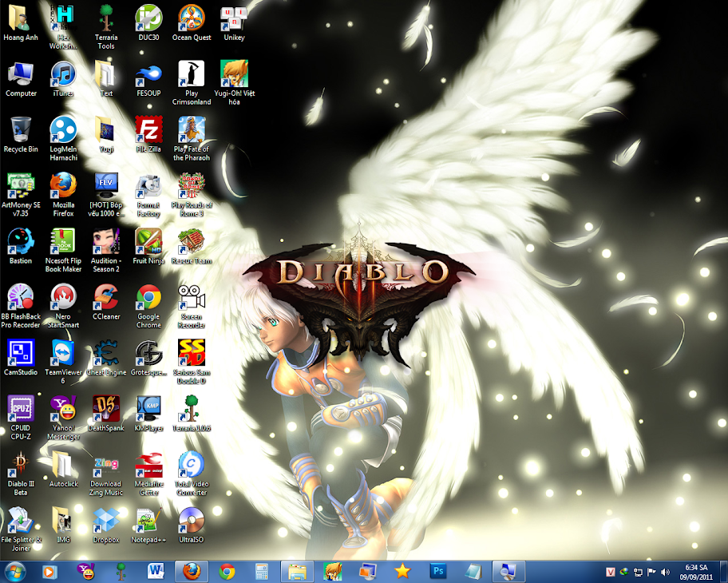Launch TeamViewer 6
Image resolution: width=728 pixels, height=583 pixels.
click(63, 362)
